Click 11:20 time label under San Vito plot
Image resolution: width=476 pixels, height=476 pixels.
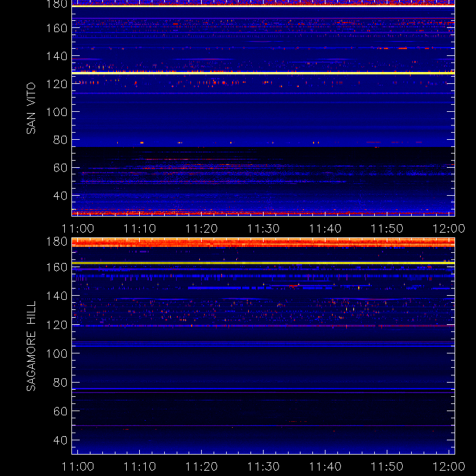coord(202,228)
